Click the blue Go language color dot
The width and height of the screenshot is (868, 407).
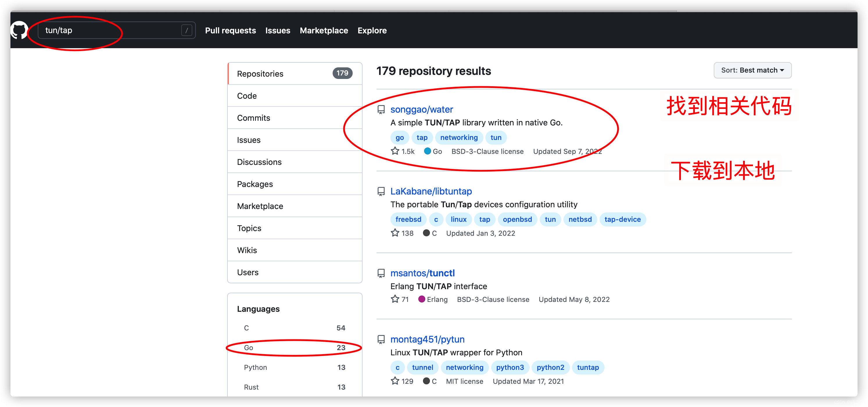pos(427,151)
